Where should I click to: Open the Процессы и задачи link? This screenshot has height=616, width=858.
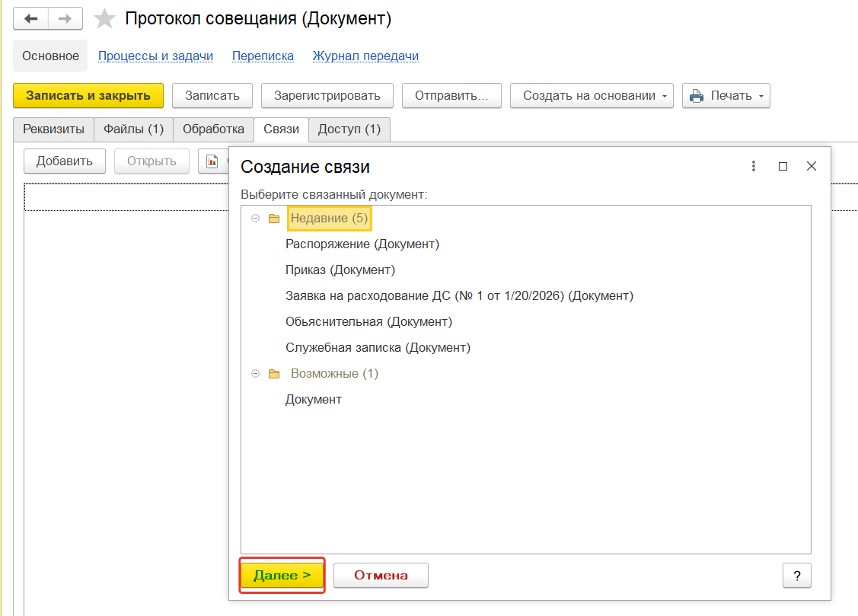click(155, 56)
